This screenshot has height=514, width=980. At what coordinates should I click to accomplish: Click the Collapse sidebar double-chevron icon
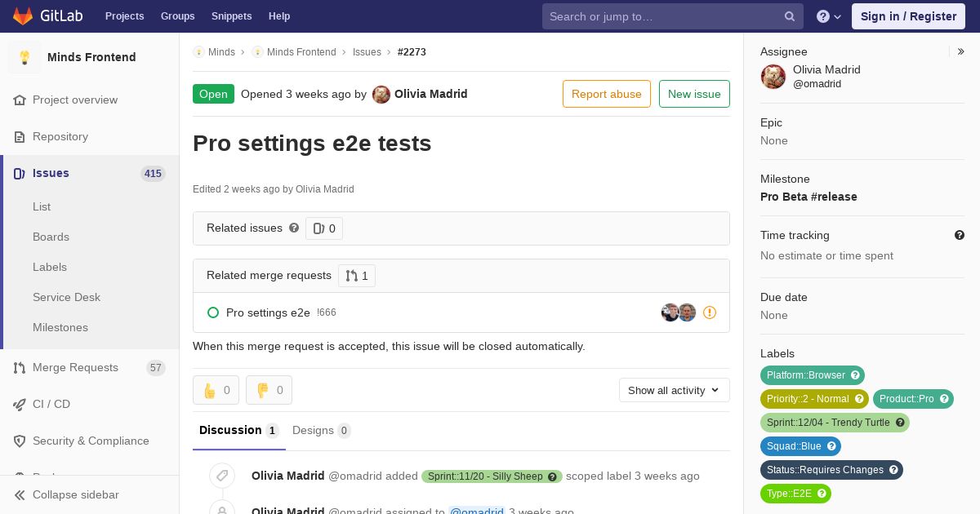click(20, 495)
